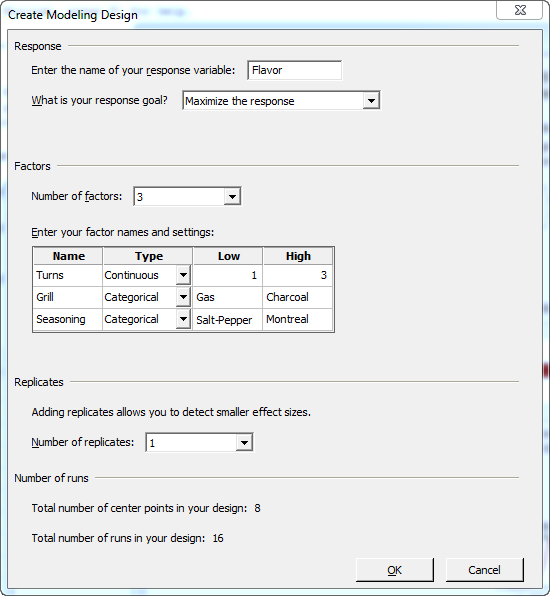Click the Charcoal high setting cell
The height and width of the screenshot is (596, 550).
pyautogui.click(x=298, y=297)
